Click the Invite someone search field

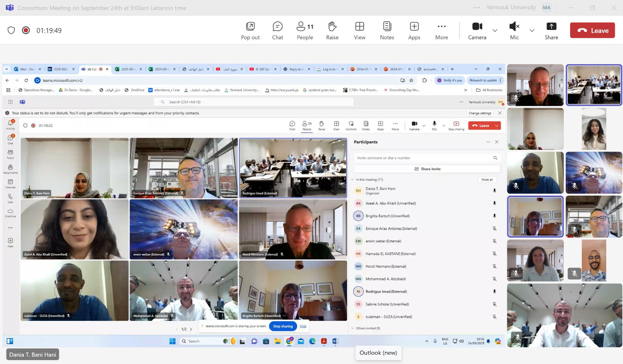coord(422,158)
